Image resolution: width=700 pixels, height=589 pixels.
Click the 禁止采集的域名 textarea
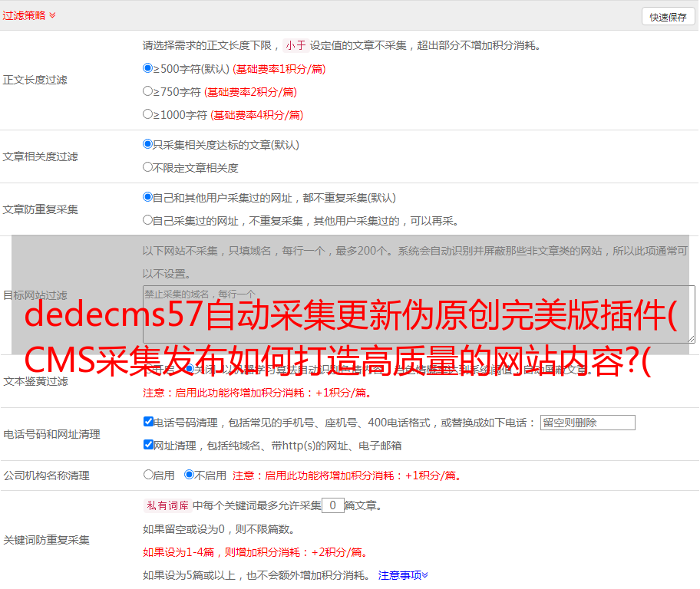coord(419,314)
